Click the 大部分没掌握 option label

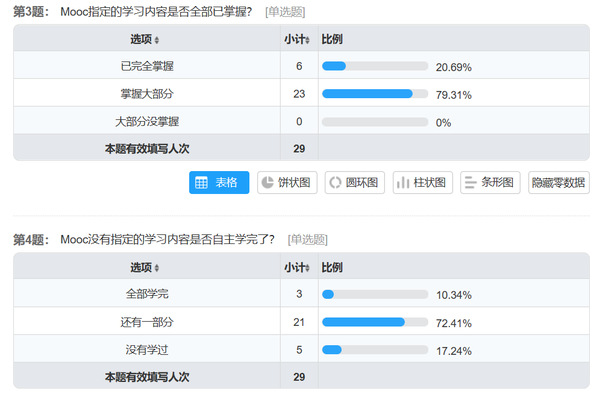click(147, 122)
